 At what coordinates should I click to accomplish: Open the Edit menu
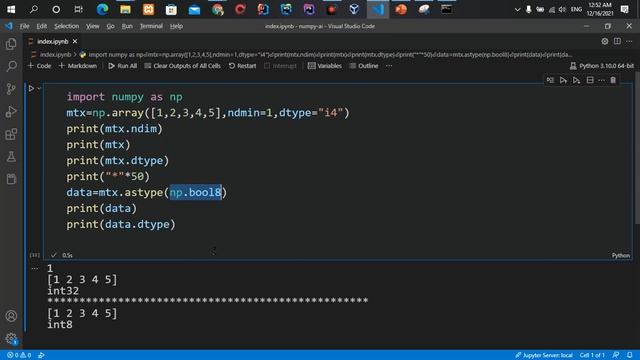point(42,26)
